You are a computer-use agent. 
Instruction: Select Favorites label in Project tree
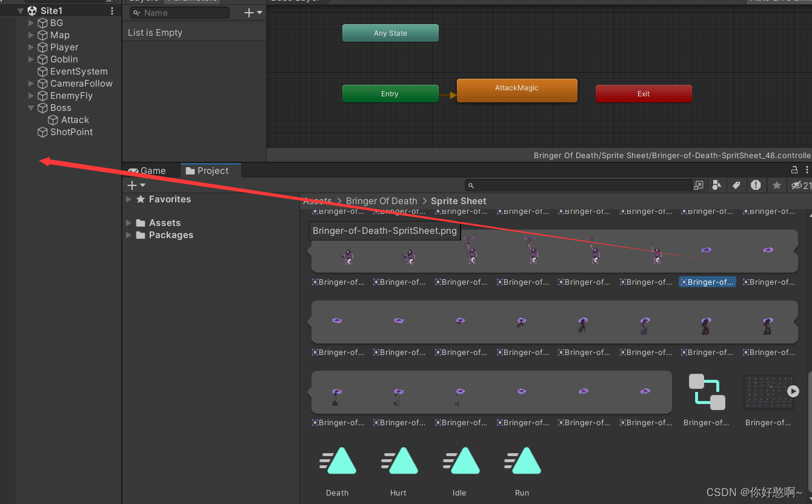pyautogui.click(x=170, y=199)
